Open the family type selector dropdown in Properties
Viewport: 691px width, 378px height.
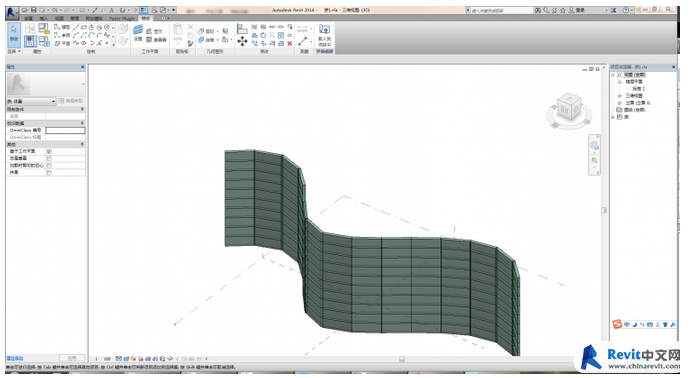tap(30, 101)
